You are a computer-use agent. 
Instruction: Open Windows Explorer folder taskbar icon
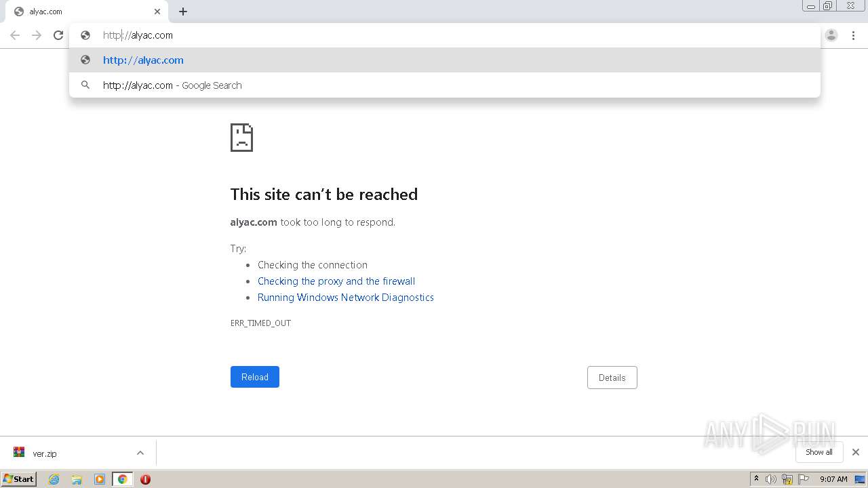pos(77,479)
